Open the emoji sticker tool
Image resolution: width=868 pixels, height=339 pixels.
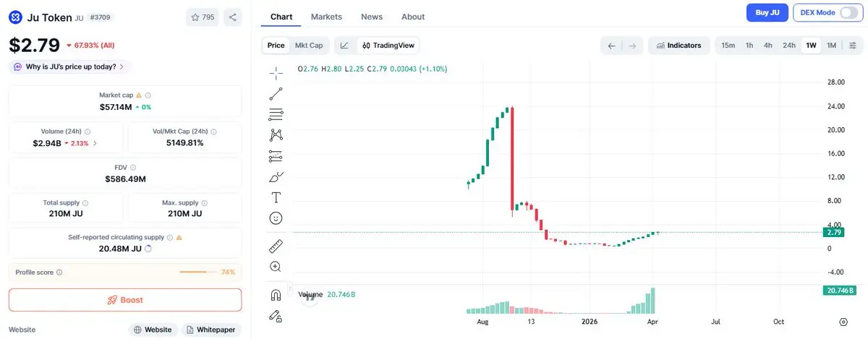[x=276, y=218]
